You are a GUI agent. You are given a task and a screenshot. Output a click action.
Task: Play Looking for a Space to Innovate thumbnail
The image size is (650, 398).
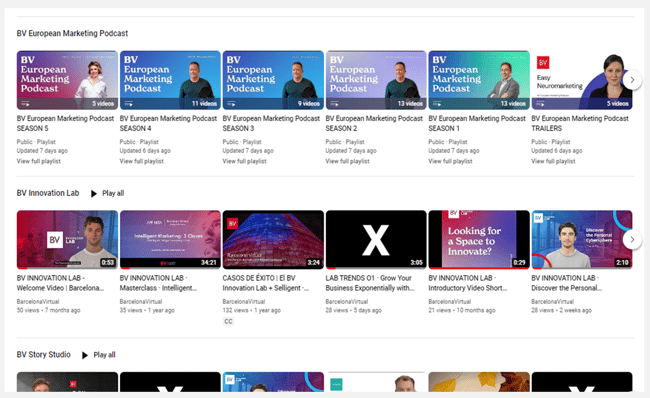coord(479,240)
